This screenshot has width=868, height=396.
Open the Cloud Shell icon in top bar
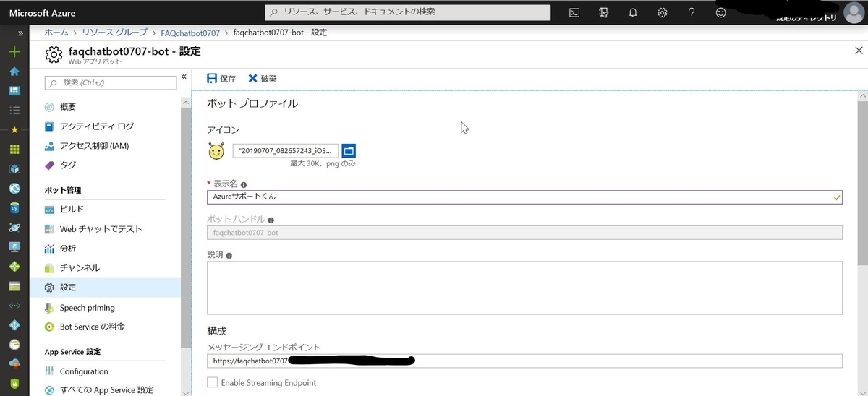tap(574, 12)
